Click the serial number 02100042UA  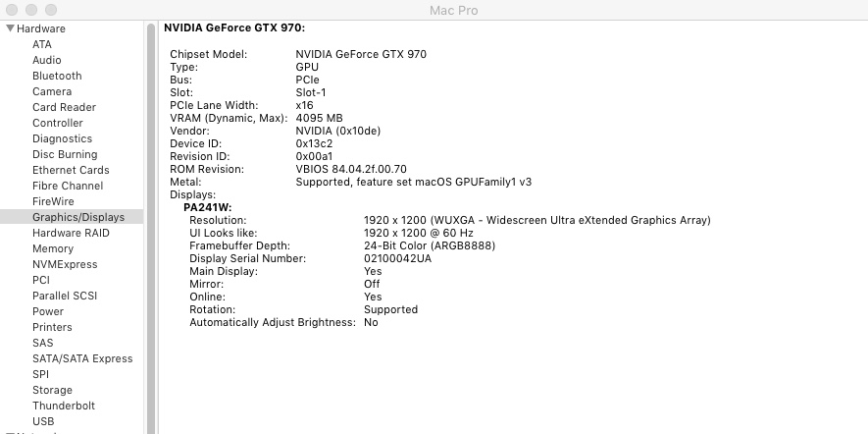pyautogui.click(x=397, y=258)
